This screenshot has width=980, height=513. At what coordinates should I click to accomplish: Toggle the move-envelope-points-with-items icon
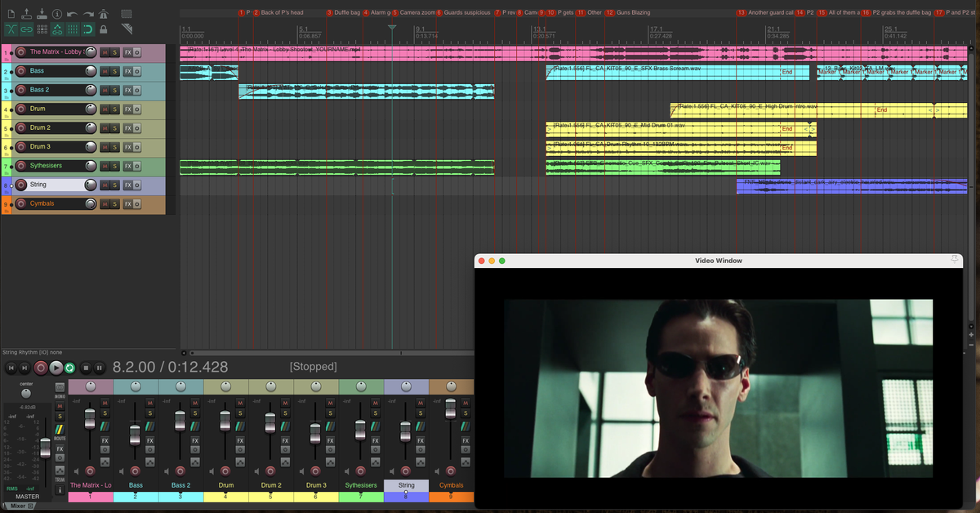click(x=57, y=29)
